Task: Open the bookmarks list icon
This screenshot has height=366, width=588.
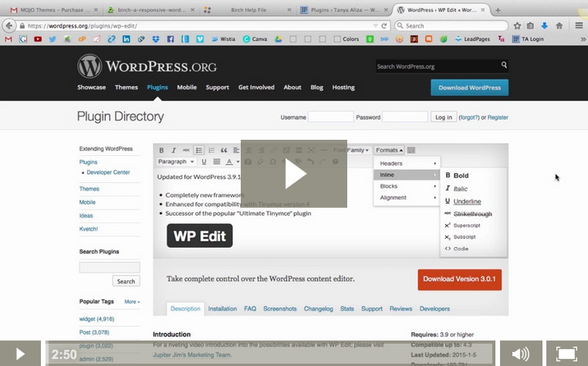Action: (x=530, y=26)
